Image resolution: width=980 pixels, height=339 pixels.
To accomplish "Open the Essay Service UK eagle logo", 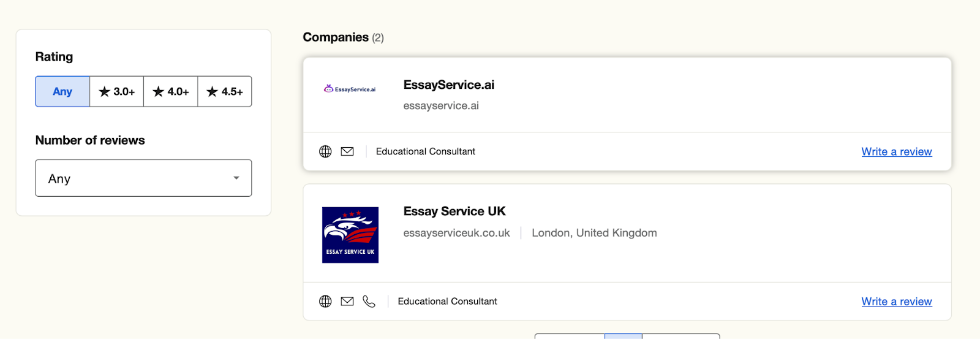I will pos(350,235).
